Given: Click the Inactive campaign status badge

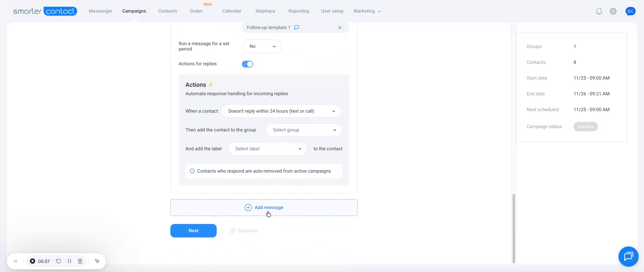Looking at the screenshot, I should (586, 127).
